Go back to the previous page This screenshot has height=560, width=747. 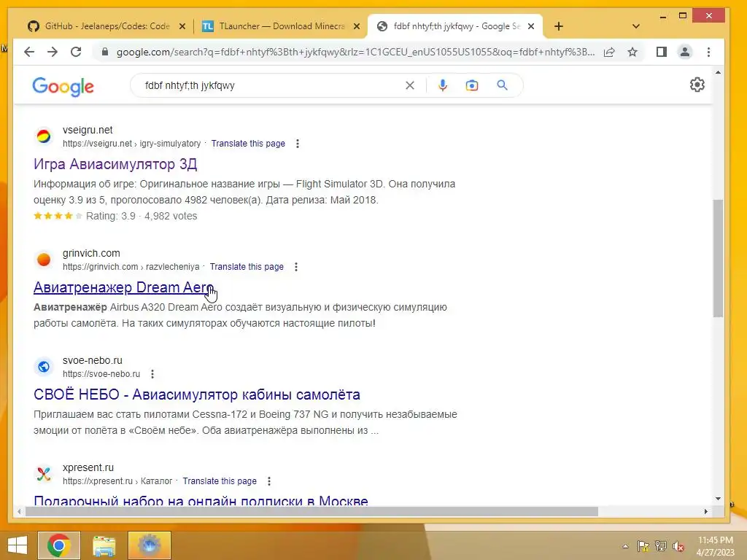(29, 52)
